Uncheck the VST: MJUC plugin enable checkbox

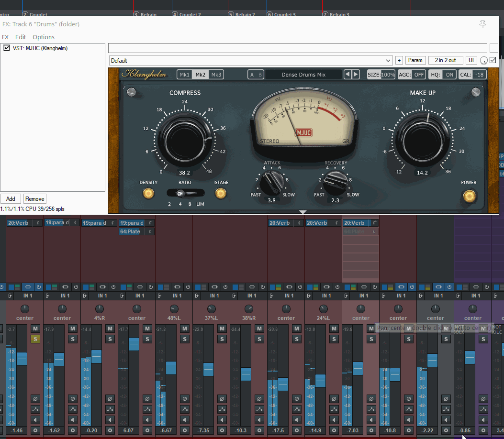7,48
